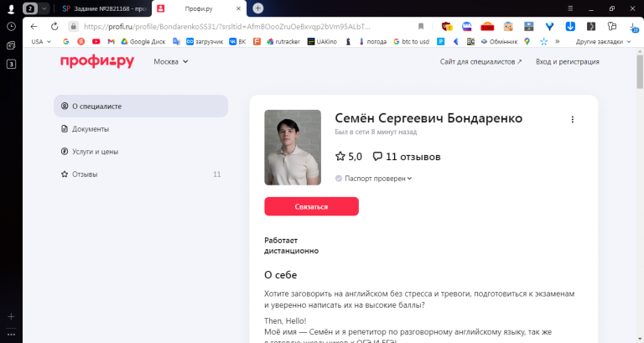The image size is (644, 343).
Task: Open the погода bookmark
Action: pos(372,41)
